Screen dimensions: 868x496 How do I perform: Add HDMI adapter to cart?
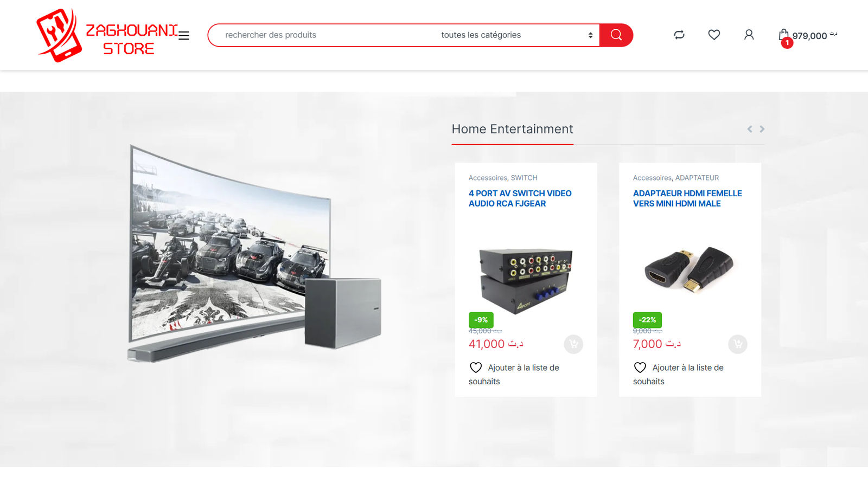click(x=738, y=344)
